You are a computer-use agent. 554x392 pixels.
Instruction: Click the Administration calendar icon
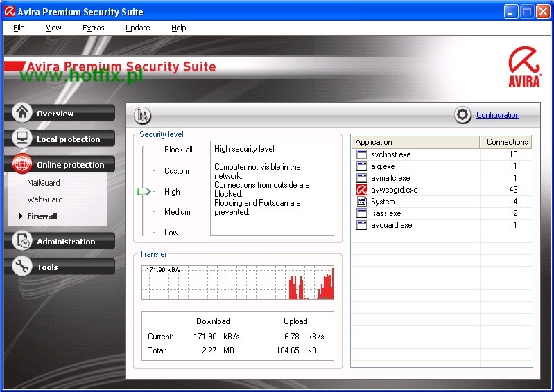point(22,241)
